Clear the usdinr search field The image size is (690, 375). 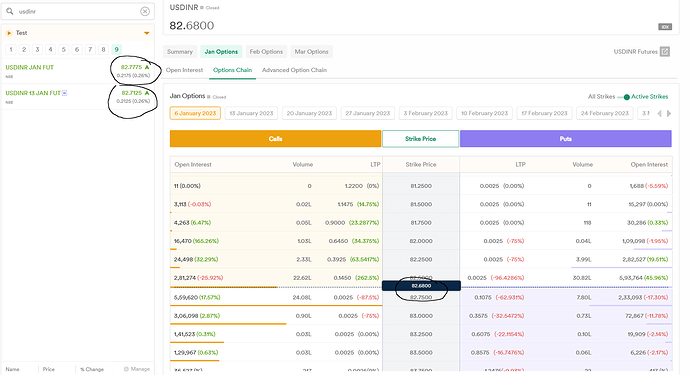[145, 11]
